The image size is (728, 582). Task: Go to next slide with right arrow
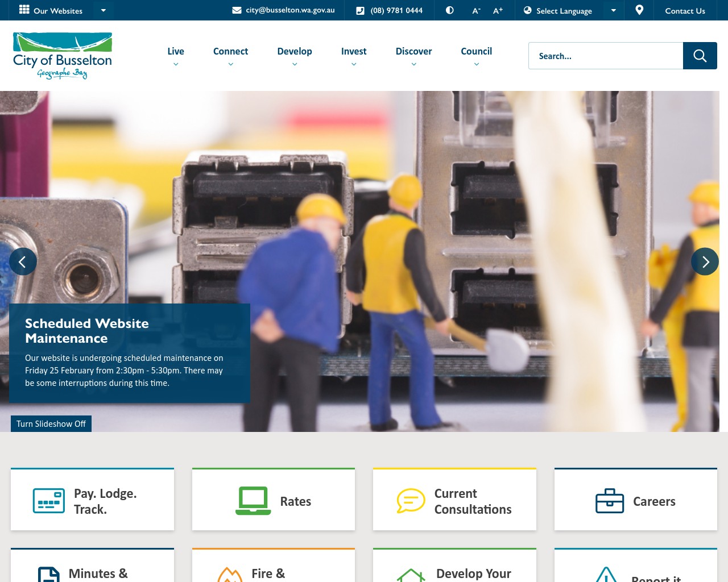[x=705, y=261]
